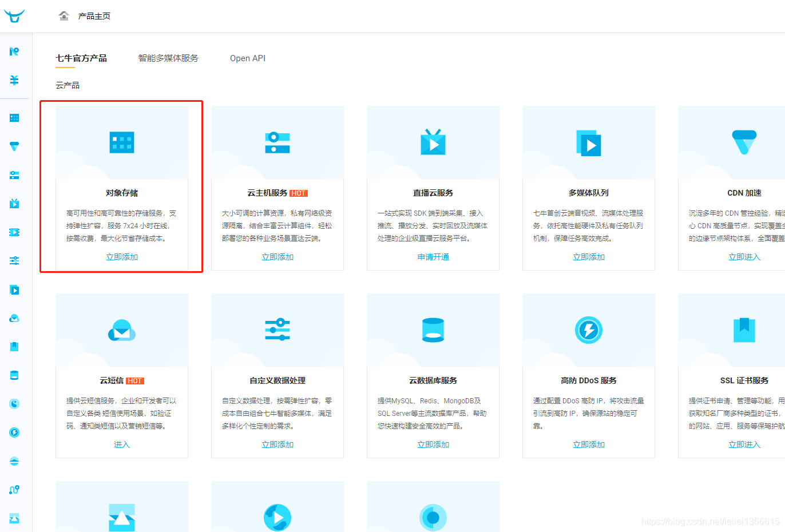
Task: Click the SSL 证书服务 card title
Action: 744,380
